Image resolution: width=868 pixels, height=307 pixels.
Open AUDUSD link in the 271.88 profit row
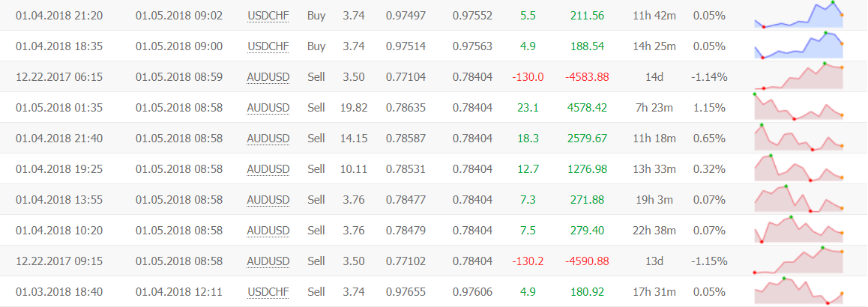click(x=268, y=200)
